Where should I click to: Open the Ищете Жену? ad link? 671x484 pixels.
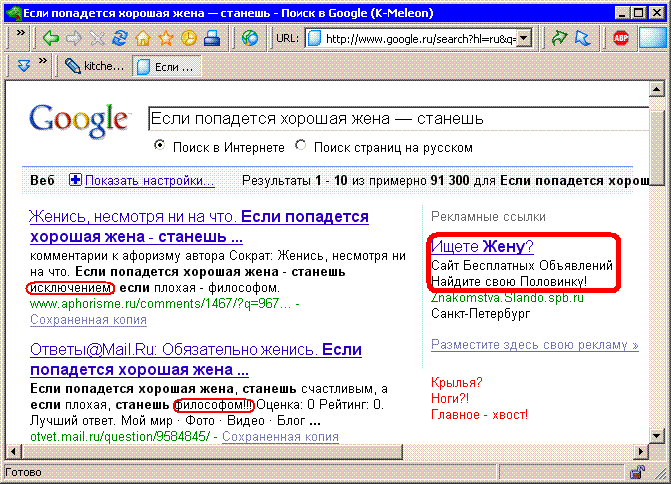(482, 246)
